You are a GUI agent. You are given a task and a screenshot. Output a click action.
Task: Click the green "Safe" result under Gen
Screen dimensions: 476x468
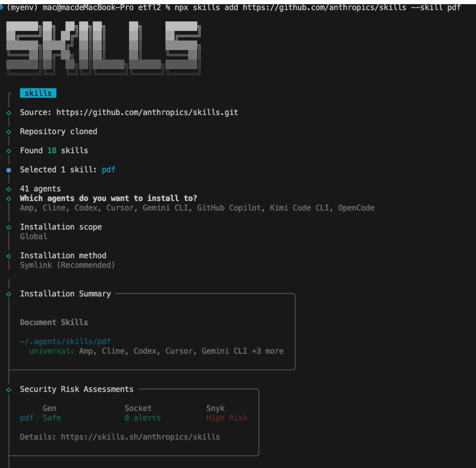[52, 418]
